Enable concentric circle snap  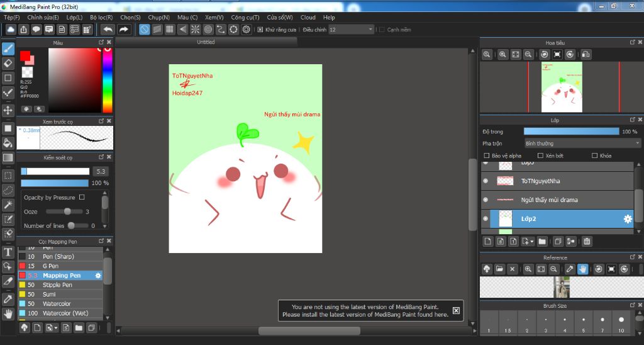(208, 30)
